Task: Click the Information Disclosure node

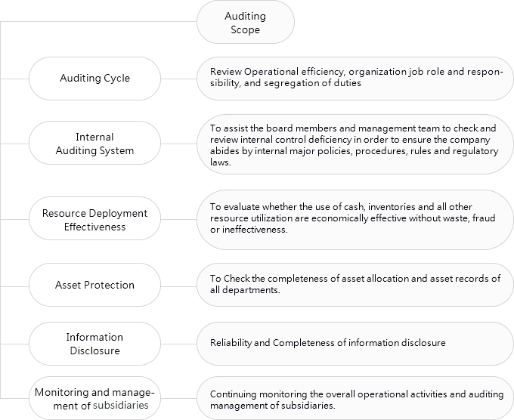Action: point(94,344)
